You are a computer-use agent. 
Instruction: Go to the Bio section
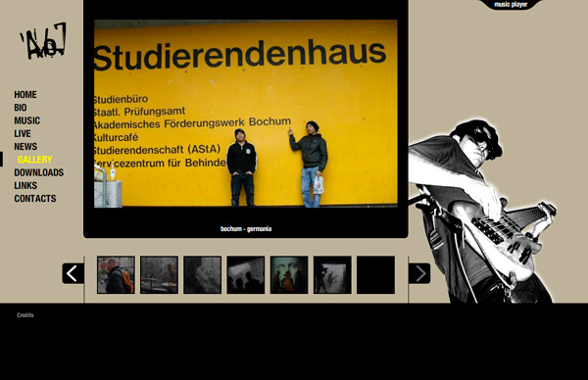(21, 108)
